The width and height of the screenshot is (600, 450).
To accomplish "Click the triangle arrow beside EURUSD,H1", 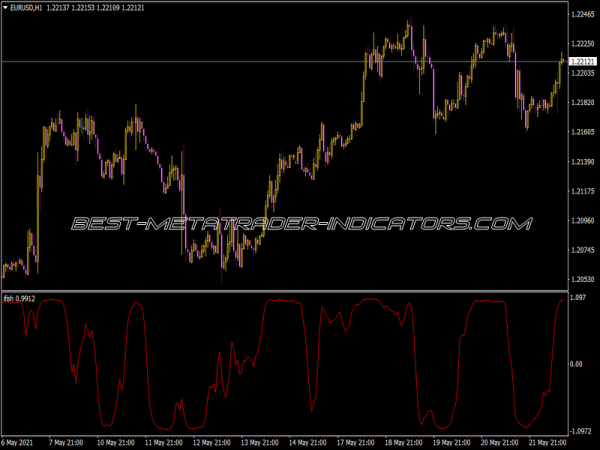I will click(x=5, y=8).
